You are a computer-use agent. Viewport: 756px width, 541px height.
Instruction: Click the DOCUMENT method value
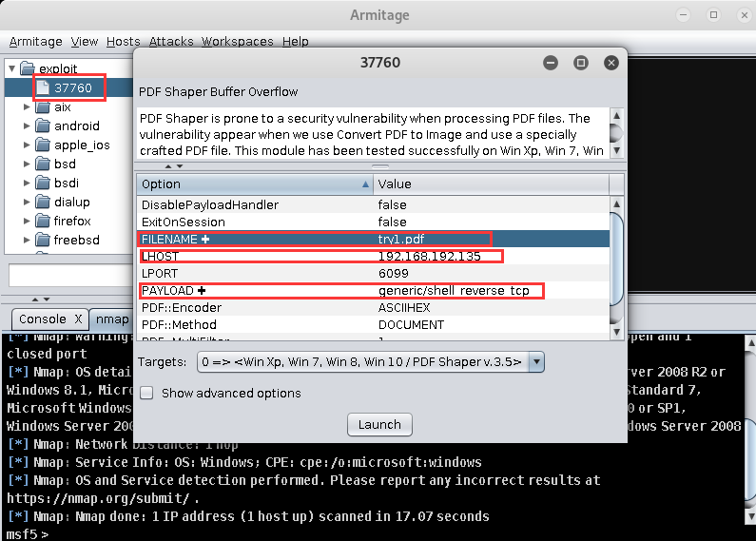[x=411, y=324]
